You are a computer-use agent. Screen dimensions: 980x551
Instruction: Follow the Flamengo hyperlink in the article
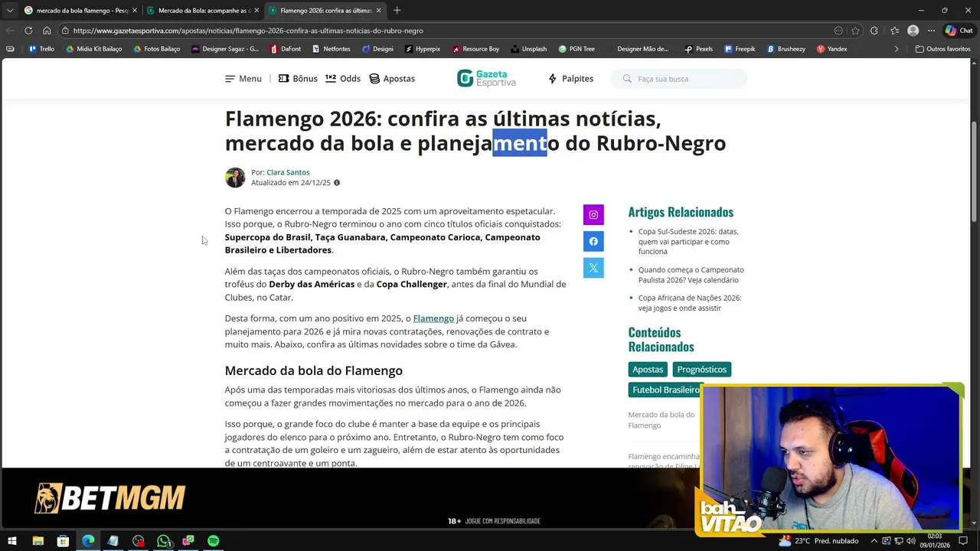(433, 318)
